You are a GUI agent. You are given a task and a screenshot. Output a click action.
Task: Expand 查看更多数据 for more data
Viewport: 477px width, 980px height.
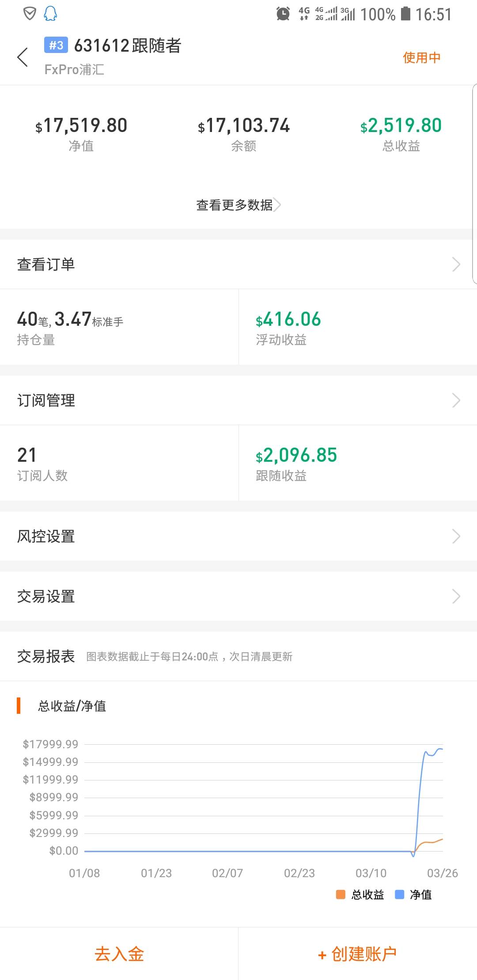coord(238,205)
